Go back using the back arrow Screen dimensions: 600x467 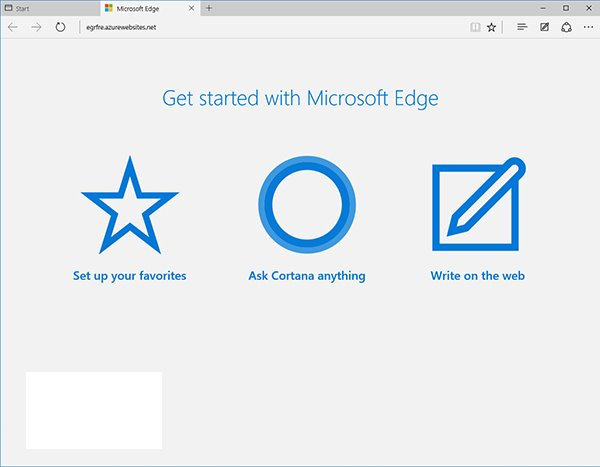pos(12,27)
